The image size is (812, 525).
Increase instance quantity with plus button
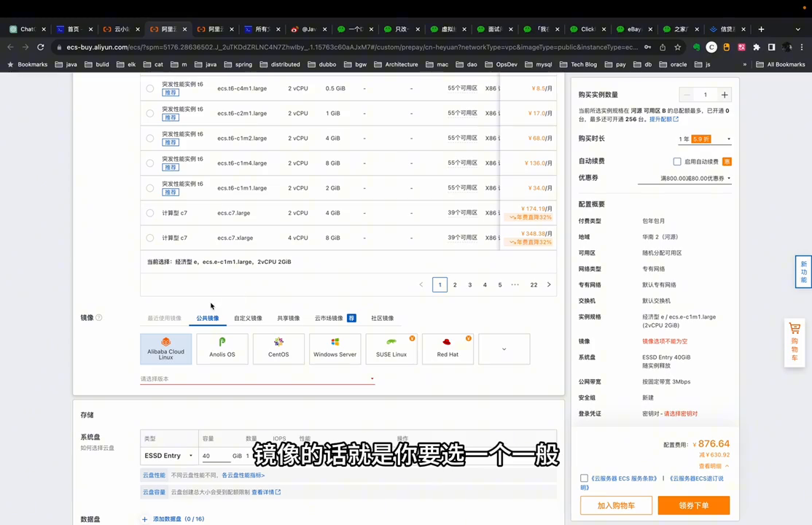tap(725, 95)
